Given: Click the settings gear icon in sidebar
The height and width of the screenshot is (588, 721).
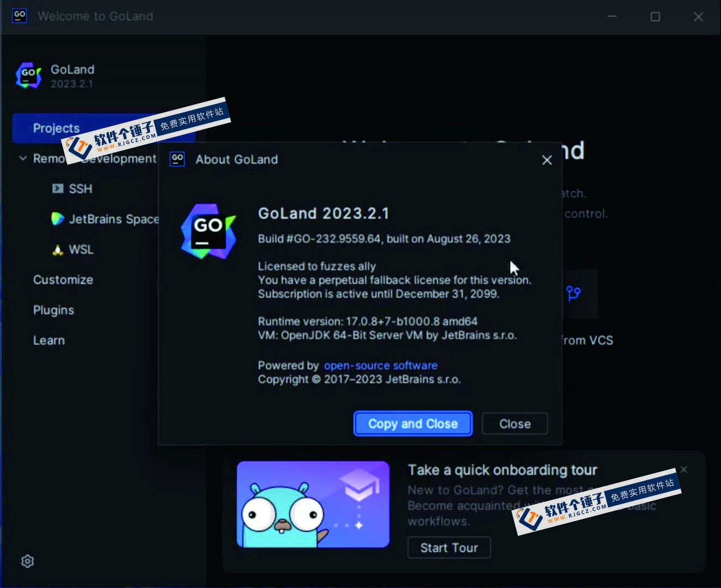Looking at the screenshot, I should [x=28, y=561].
